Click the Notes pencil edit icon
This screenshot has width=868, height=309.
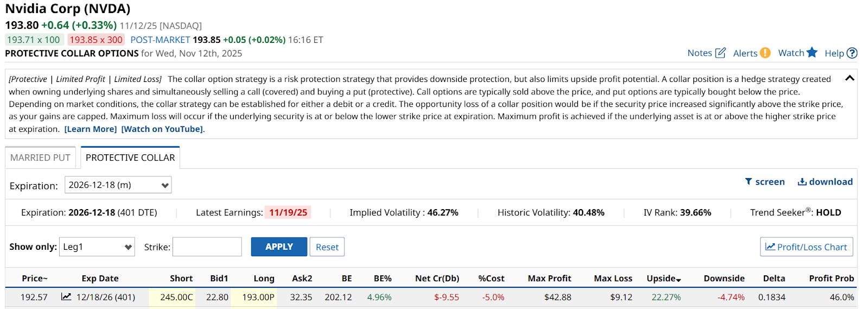(x=720, y=53)
